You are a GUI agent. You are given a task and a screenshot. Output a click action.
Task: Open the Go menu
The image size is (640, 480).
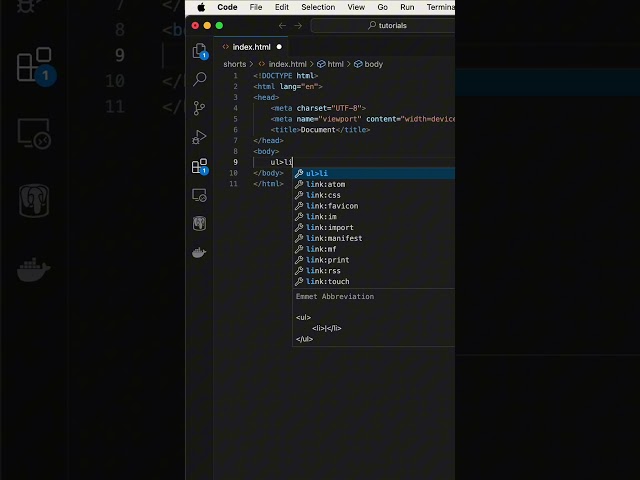(382, 7)
